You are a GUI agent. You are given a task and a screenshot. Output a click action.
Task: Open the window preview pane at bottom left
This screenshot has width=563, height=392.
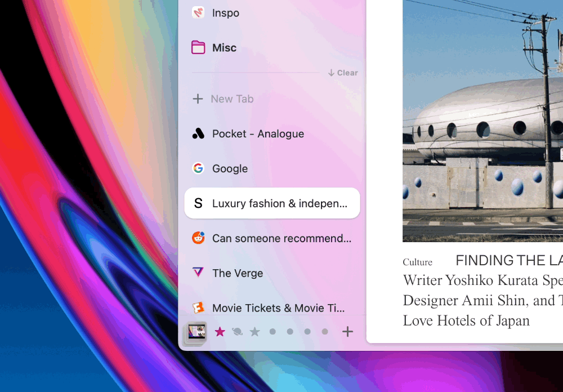click(x=194, y=332)
